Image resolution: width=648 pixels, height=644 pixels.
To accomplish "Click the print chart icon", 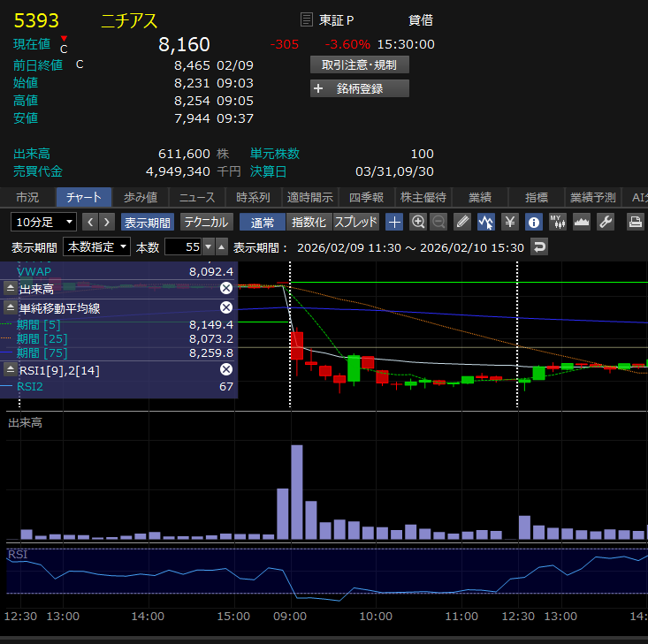I will [x=635, y=222].
